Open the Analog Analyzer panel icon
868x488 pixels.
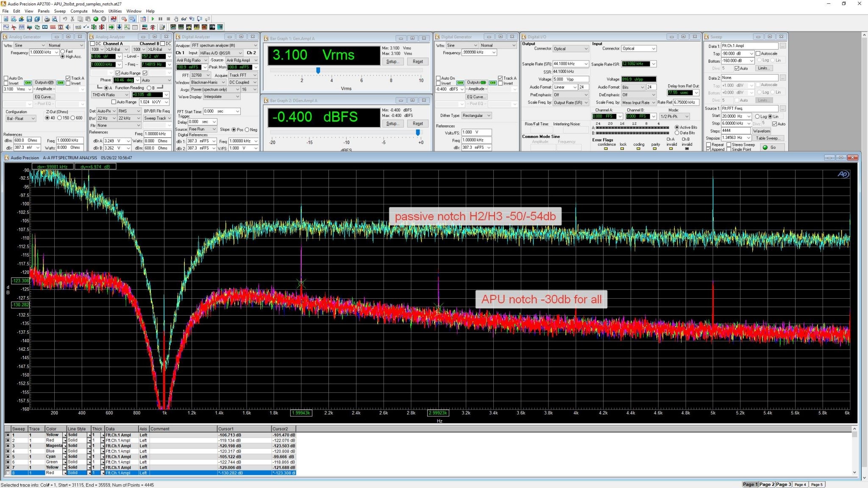pos(14,27)
